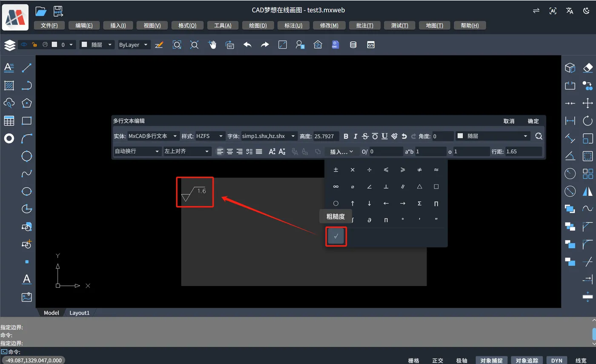Open the 文件(F) menu
Screen dimensions: 596x364
[x=49, y=26]
